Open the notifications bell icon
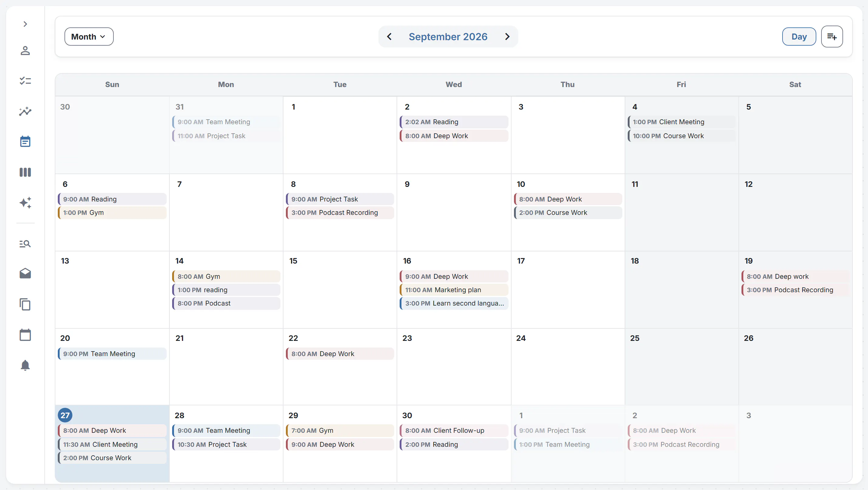The image size is (868, 490). [x=25, y=365]
